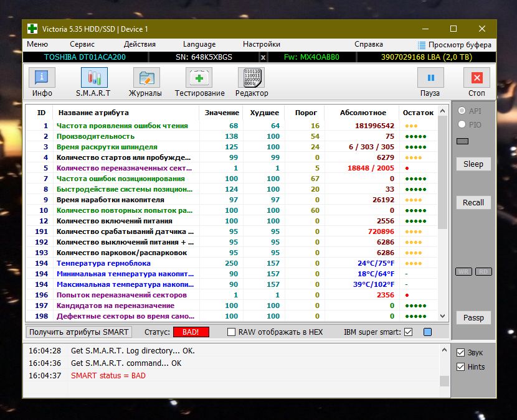This screenshot has height=420, width=517.
Task: Click the gray indicator below PIO
Action: click(462, 141)
